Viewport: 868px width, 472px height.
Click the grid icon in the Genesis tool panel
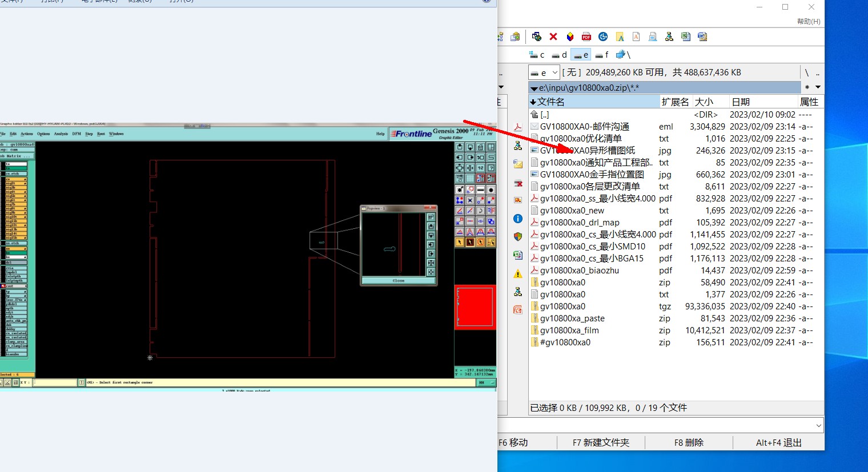coord(470,178)
